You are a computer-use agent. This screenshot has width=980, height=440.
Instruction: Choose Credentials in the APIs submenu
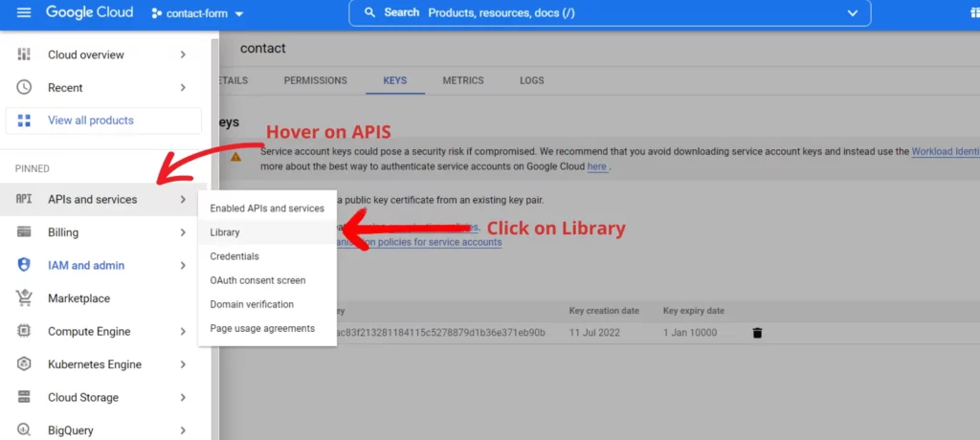coord(267,256)
